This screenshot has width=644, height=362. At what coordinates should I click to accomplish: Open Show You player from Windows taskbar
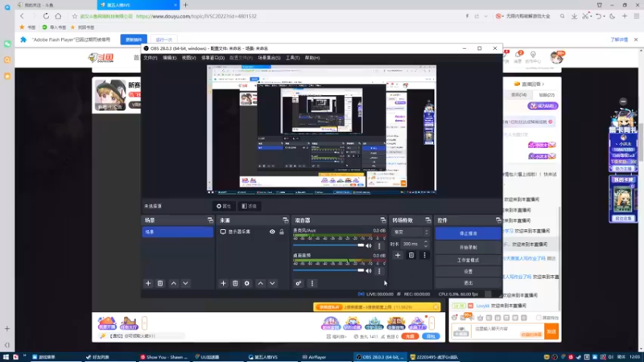[163, 357]
